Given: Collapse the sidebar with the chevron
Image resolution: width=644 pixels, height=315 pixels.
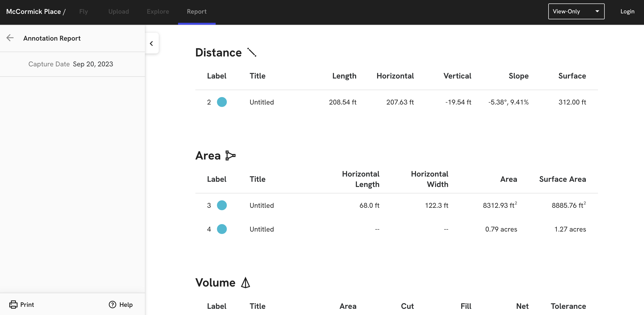Looking at the screenshot, I should (x=152, y=43).
